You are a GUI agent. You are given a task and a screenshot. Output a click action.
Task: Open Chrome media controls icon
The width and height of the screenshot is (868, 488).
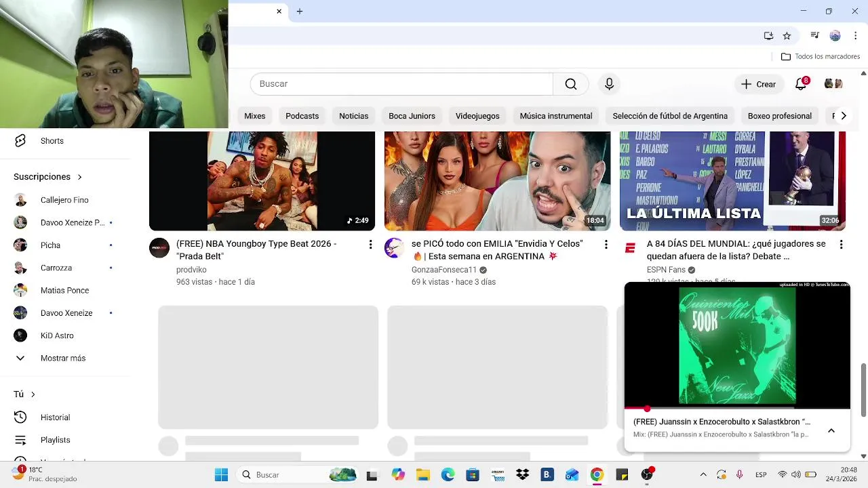point(815,35)
